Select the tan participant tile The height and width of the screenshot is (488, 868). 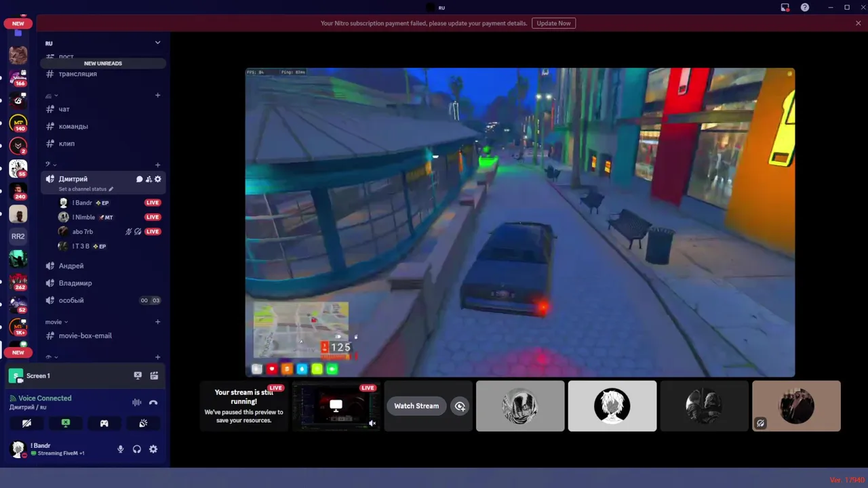click(x=797, y=406)
